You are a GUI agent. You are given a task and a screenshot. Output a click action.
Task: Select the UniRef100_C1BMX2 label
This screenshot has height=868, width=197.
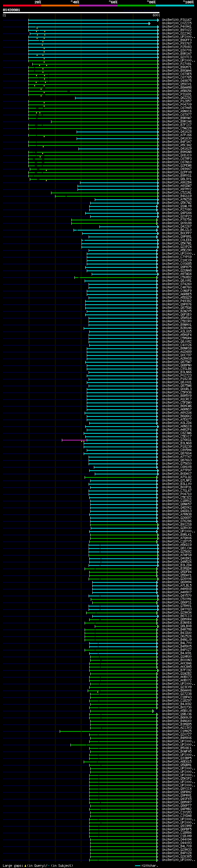176,501
